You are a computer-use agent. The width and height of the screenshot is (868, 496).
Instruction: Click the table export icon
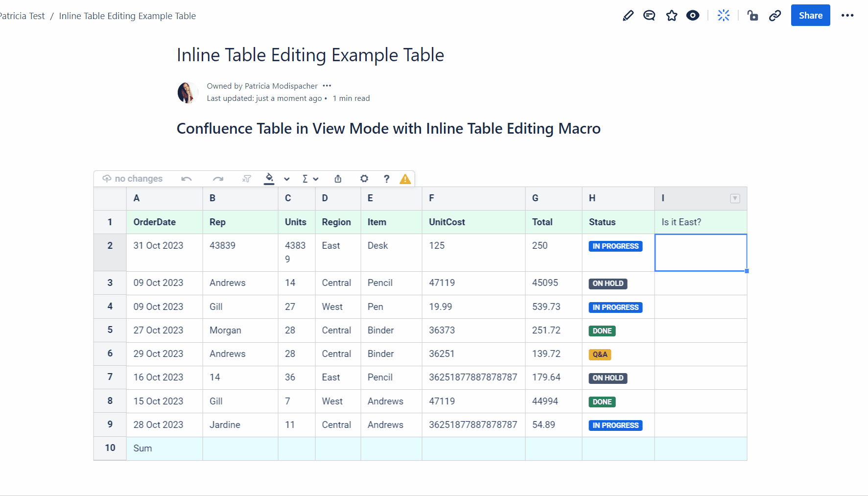[x=338, y=179]
